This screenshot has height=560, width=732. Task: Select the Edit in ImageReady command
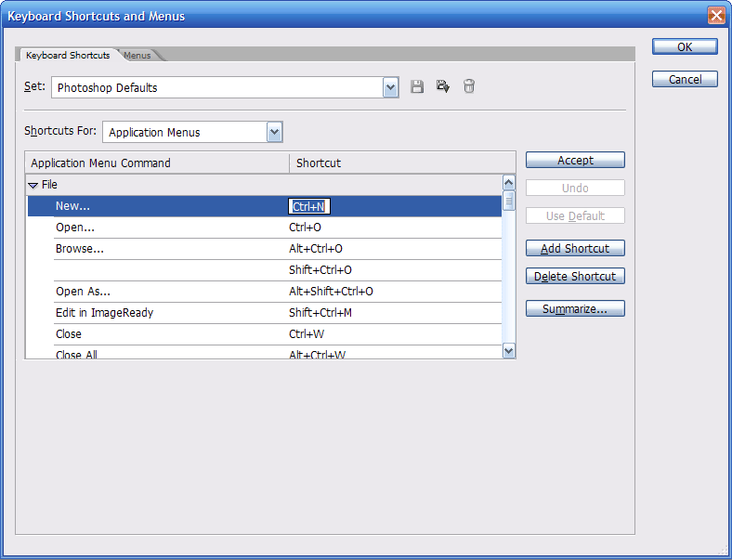click(104, 313)
